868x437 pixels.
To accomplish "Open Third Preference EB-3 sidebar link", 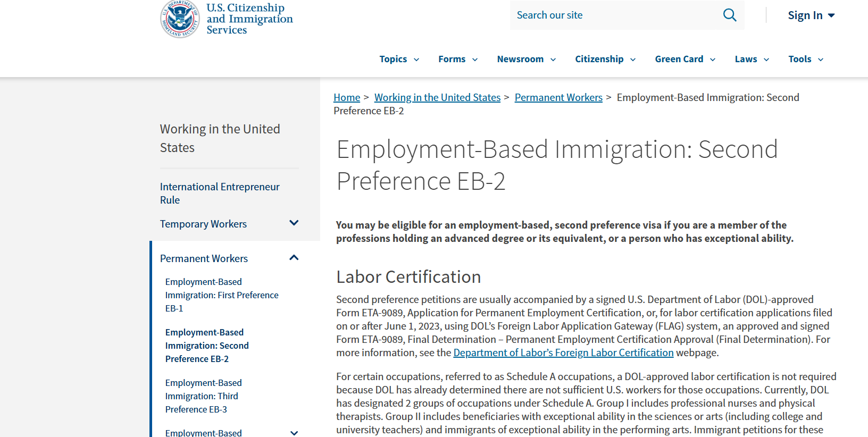I will (203, 396).
